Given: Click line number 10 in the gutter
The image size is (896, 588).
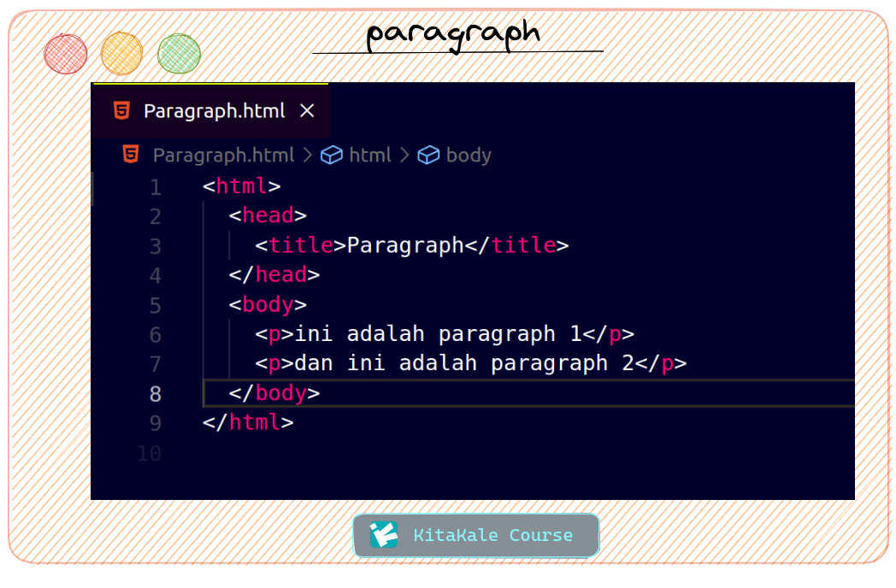Looking at the screenshot, I should 149,453.
